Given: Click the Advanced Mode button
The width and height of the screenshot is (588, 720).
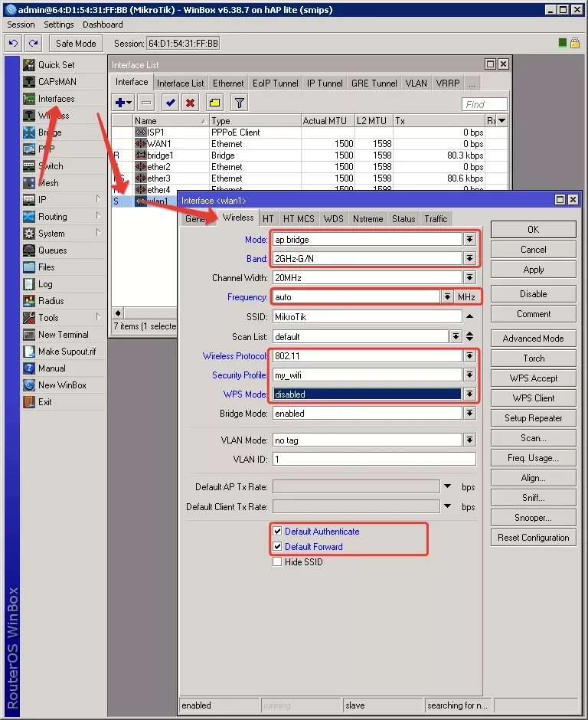Looking at the screenshot, I should pyautogui.click(x=534, y=339).
